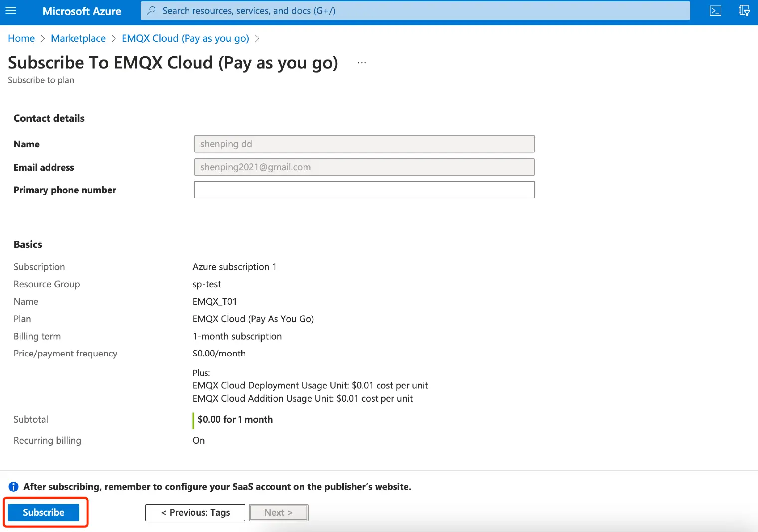Click the SaaS account reminder notice text
The height and width of the screenshot is (532, 758).
click(217, 487)
